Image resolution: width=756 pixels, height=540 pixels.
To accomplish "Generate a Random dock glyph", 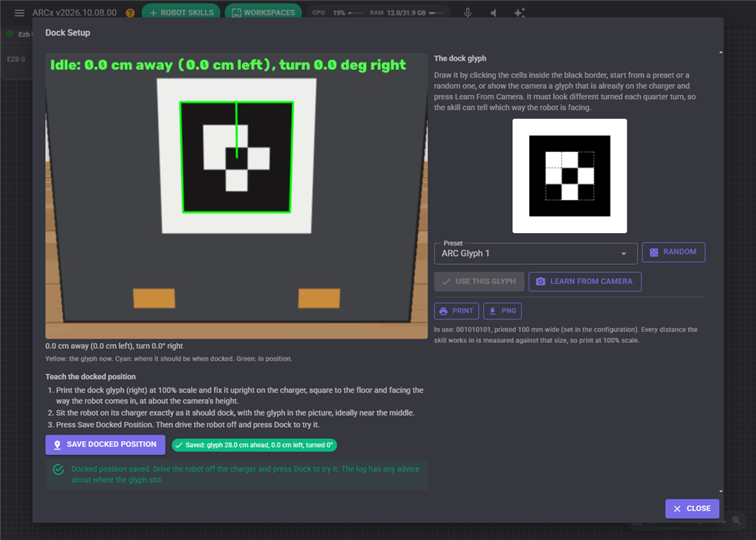I will coord(673,252).
